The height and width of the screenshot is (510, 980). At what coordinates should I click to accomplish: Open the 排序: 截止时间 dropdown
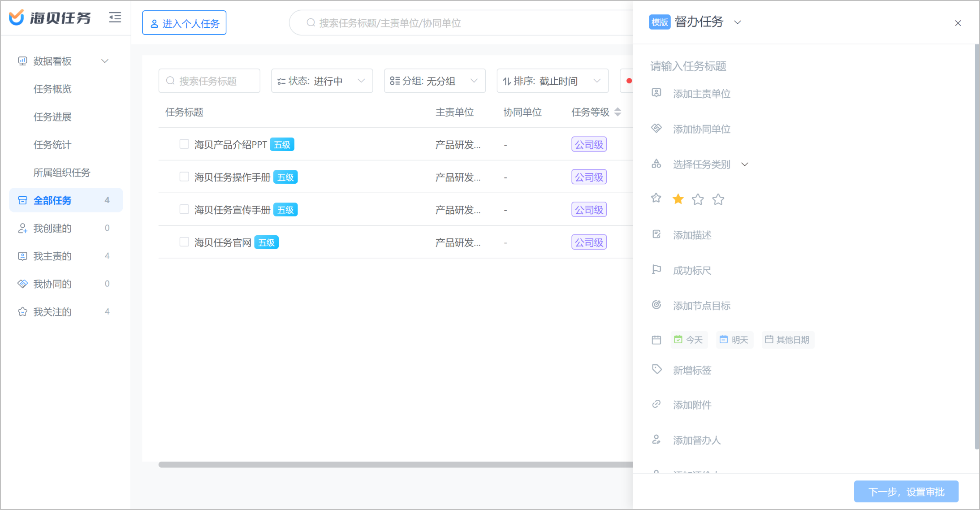(553, 81)
